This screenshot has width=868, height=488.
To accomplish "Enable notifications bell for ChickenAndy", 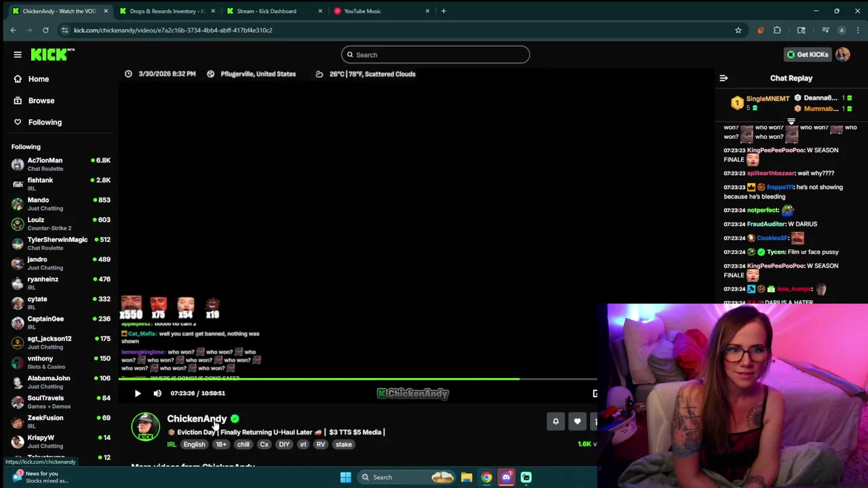I will 555,422.
